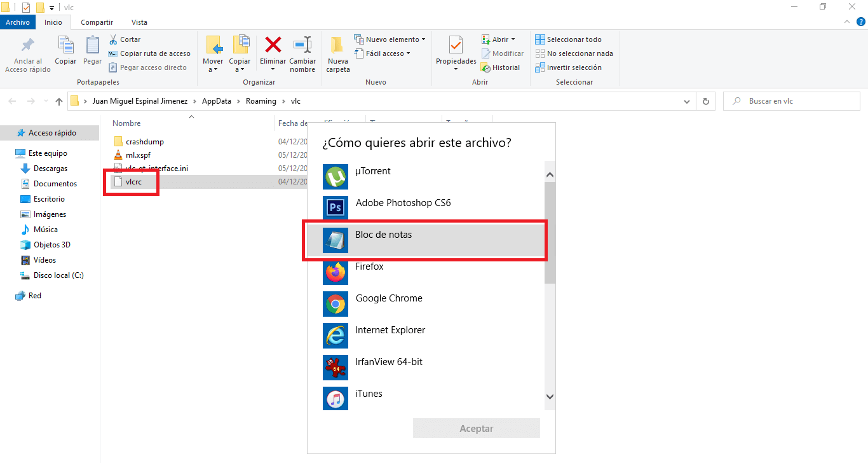Viewport: 868px width, 463px height.
Task: Click the Buscar en vlc search box
Action: (x=792, y=101)
